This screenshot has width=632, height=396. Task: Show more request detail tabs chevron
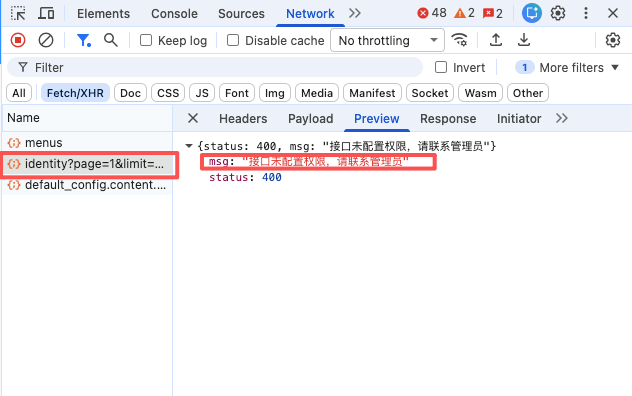click(562, 119)
